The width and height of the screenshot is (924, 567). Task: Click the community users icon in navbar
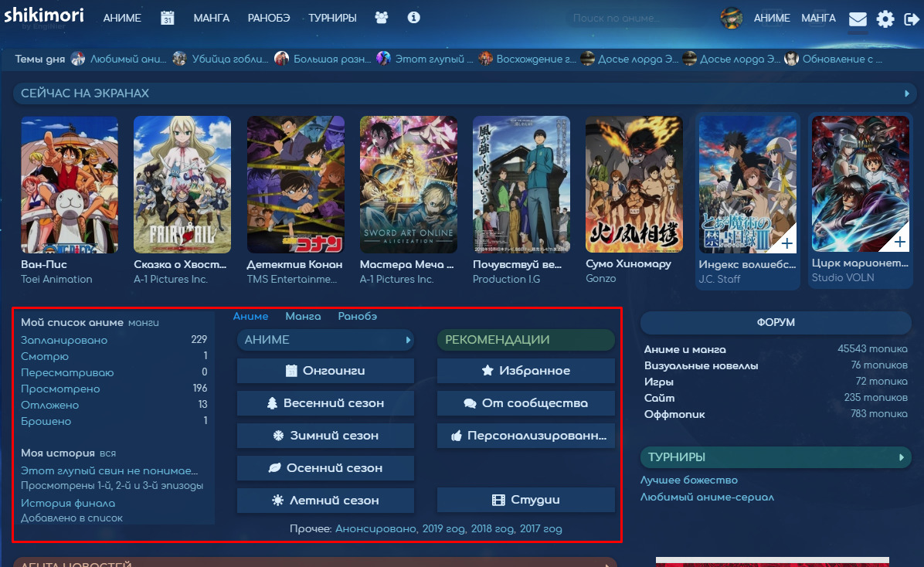(382, 18)
